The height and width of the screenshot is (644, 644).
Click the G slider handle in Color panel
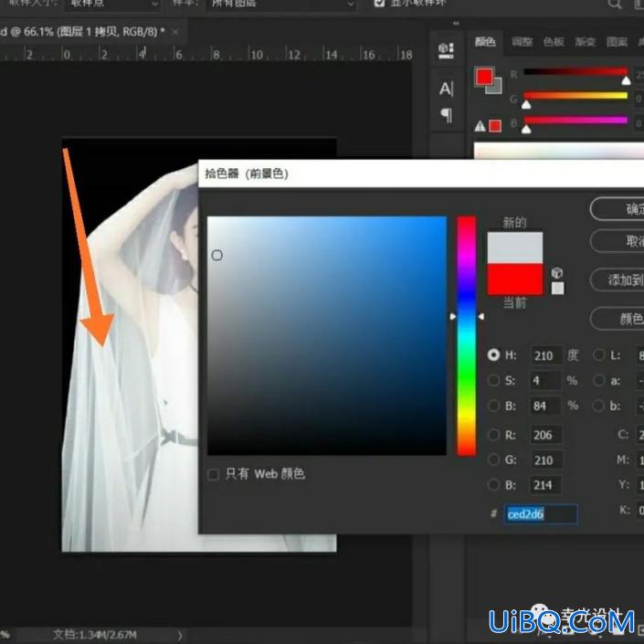pyautogui.click(x=526, y=105)
